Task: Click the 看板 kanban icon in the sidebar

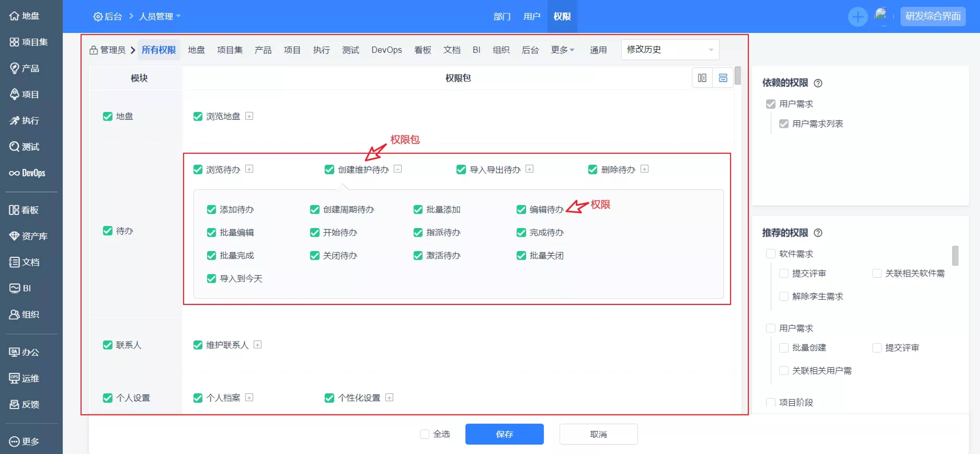Action: pos(14,210)
